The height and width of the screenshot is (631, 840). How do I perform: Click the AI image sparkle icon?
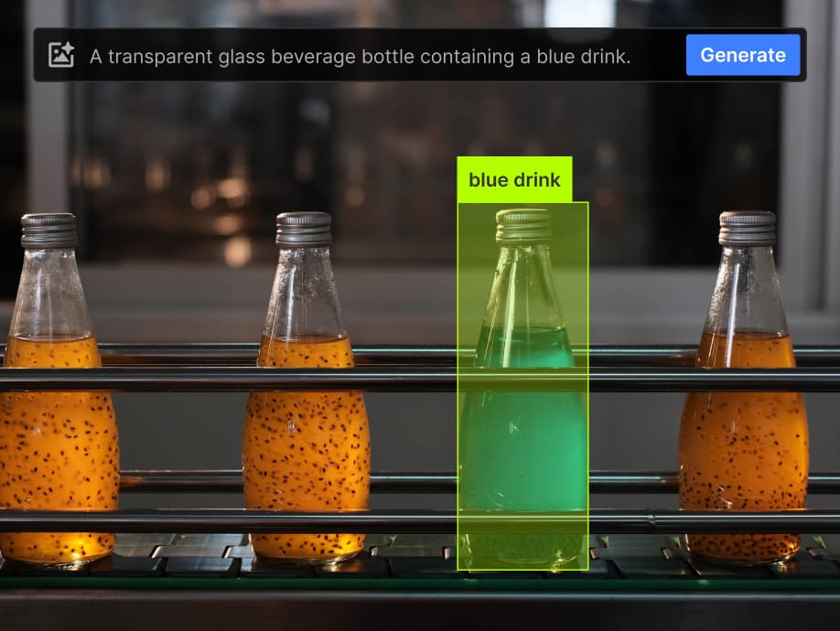click(x=61, y=55)
